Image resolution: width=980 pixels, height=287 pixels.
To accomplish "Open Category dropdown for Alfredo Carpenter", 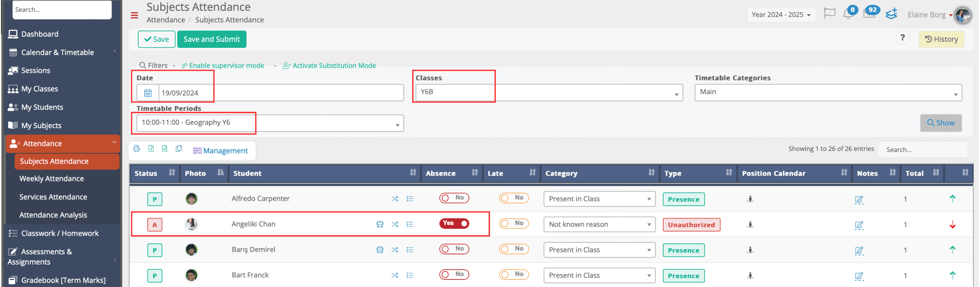I will 599,199.
